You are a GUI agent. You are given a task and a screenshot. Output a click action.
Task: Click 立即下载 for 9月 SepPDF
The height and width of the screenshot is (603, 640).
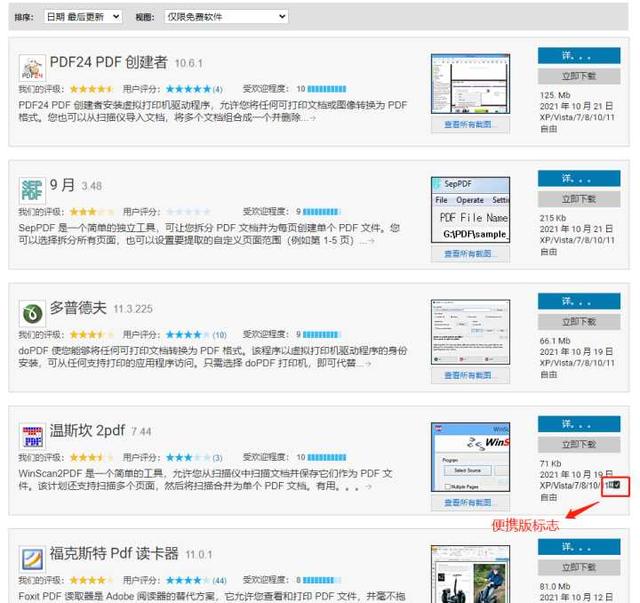(x=579, y=199)
